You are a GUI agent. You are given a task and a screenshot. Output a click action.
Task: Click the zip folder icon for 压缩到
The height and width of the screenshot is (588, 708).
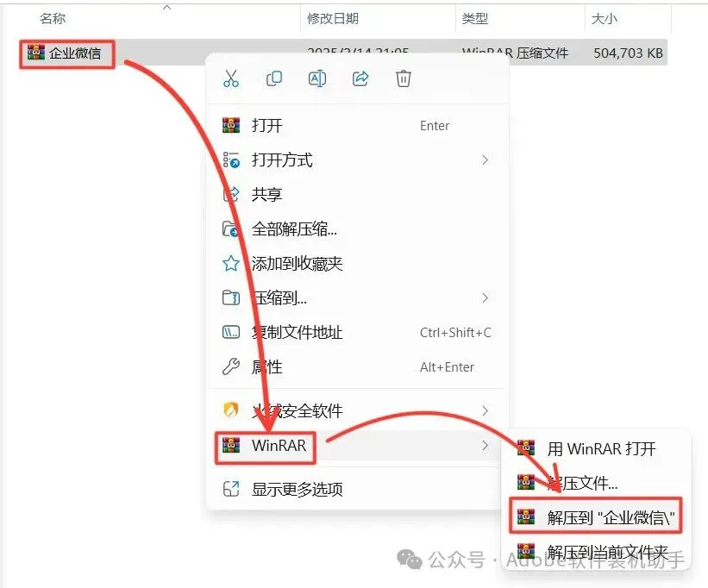click(x=231, y=297)
